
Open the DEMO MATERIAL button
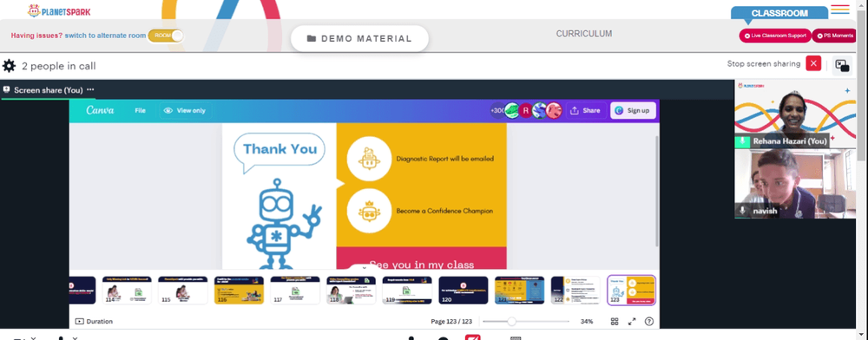359,39
